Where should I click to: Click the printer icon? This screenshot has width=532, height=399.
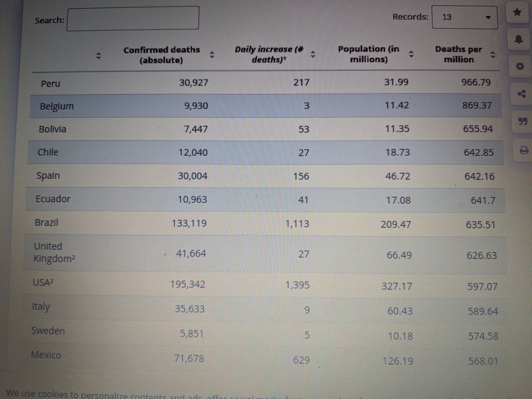[524, 150]
